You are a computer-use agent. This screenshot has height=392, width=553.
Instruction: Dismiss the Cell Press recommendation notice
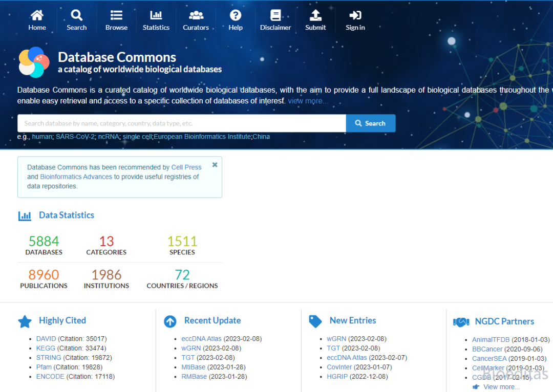[x=215, y=165]
